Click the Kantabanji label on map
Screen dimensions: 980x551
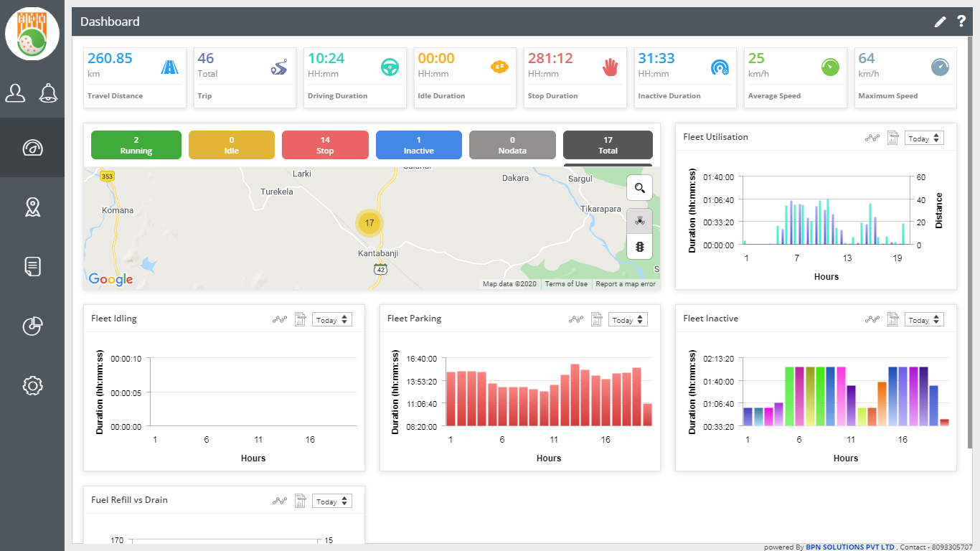pos(378,254)
